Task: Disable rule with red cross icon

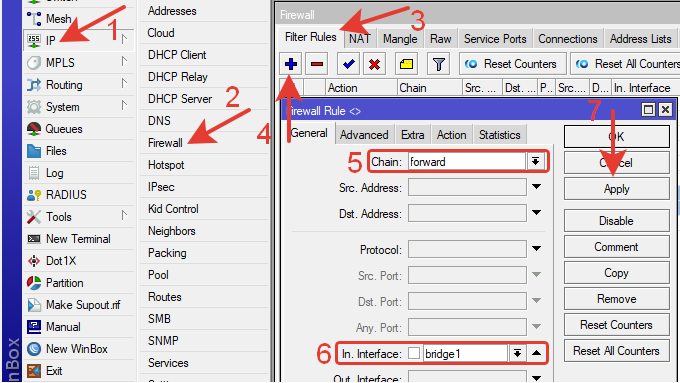Action: (374, 64)
